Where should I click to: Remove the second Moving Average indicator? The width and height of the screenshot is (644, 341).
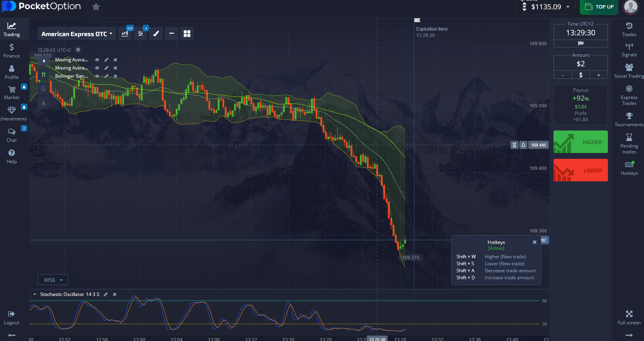tap(115, 68)
